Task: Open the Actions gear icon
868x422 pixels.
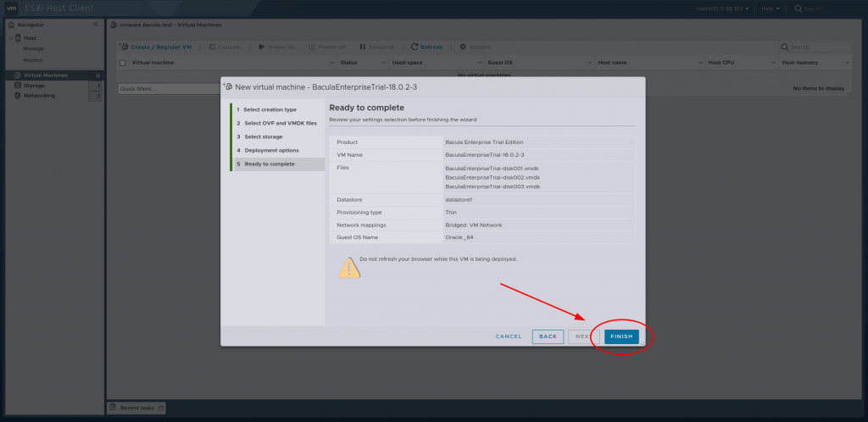Action: pos(463,47)
